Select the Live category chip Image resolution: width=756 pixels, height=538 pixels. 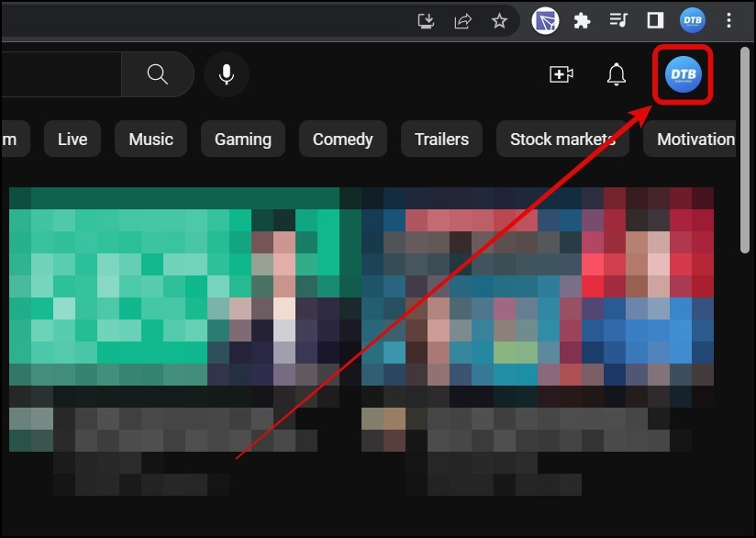click(72, 140)
